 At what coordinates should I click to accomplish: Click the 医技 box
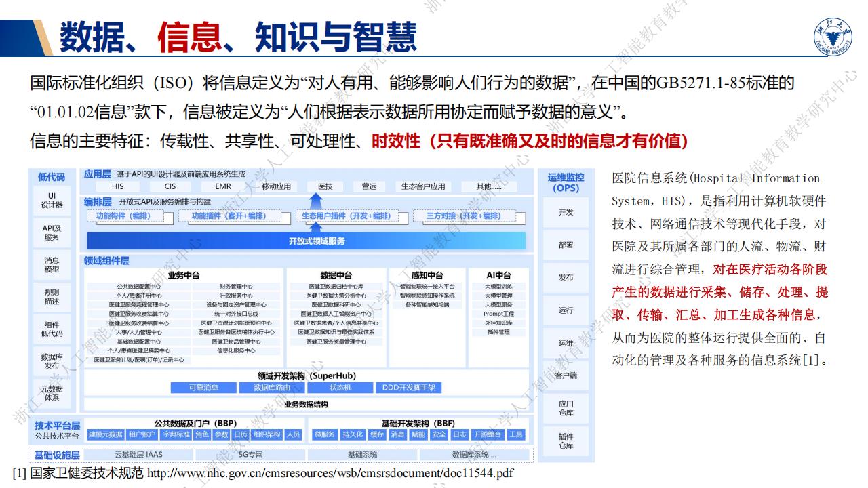click(x=325, y=186)
